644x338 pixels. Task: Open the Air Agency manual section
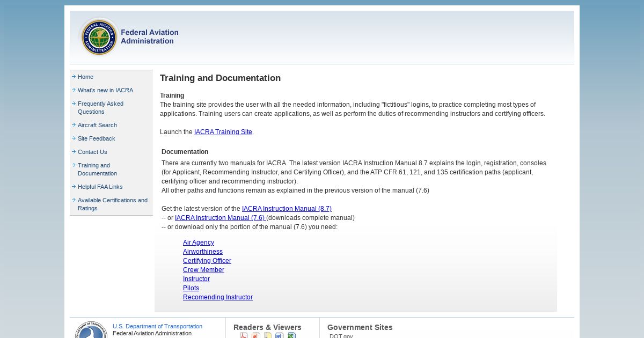[199, 243]
